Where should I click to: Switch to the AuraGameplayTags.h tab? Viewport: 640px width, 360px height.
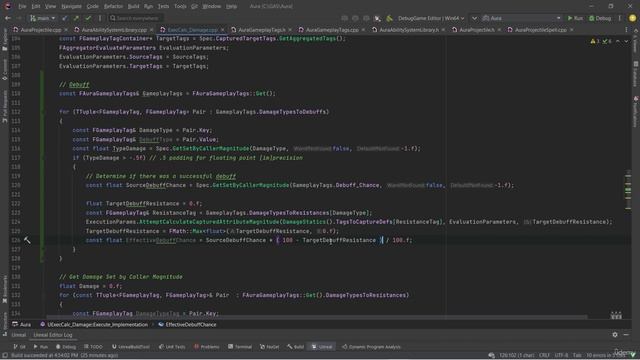tap(262, 30)
